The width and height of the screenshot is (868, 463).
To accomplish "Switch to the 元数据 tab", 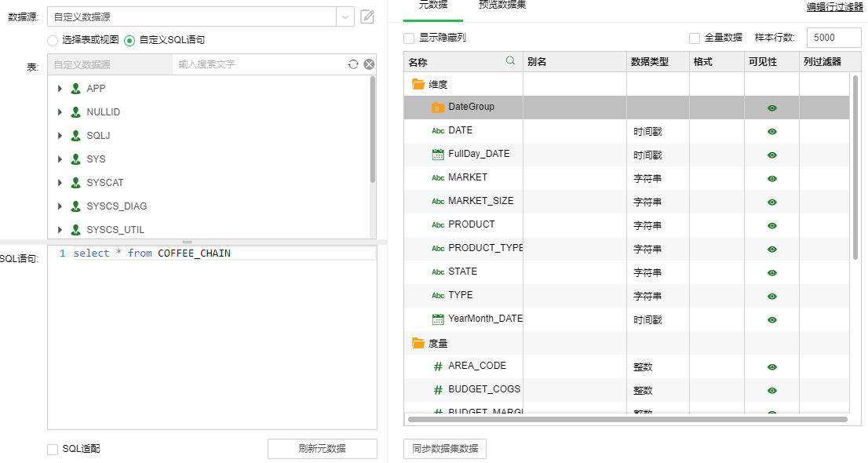I will coord(433,5).
